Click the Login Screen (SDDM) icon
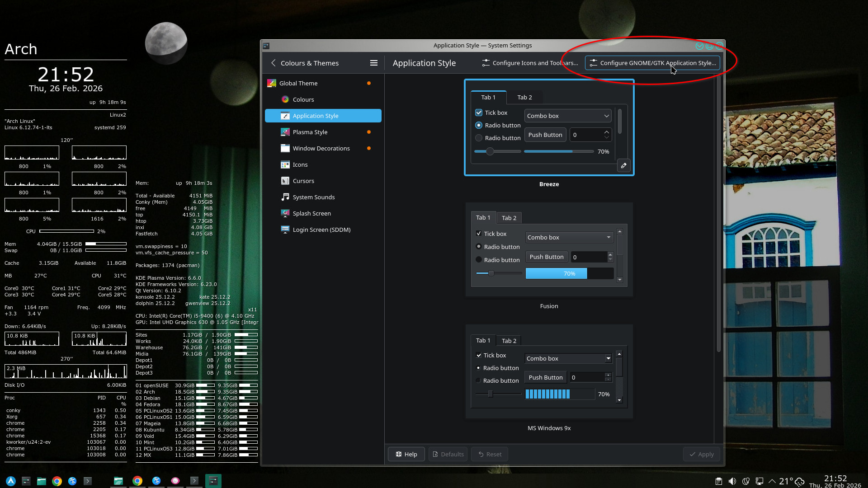This screenshot has width=868, height=488. coord(285,230)
